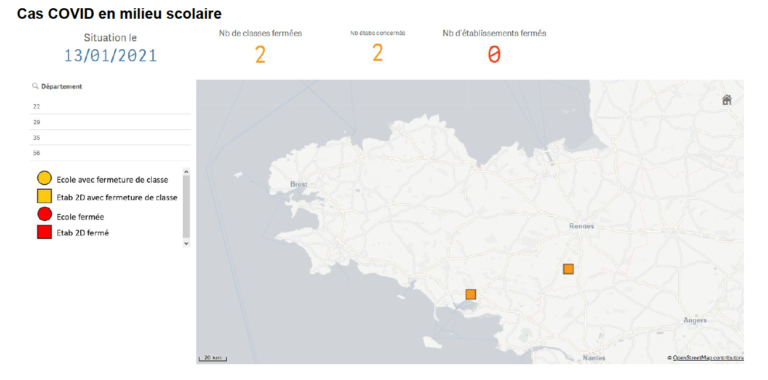Click the red square Etab 2D fermé icon

pos(45,232)
